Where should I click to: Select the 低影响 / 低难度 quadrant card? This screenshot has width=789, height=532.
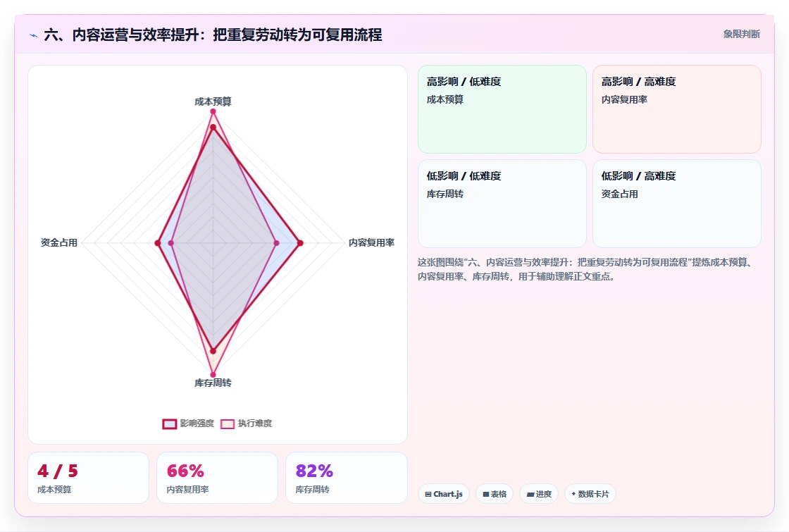pos(502,204)
